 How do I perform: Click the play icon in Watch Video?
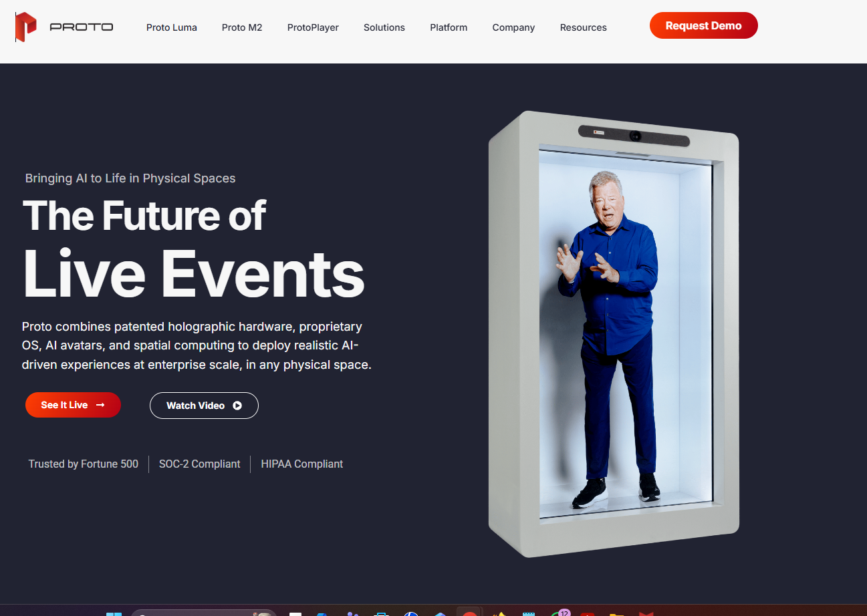[237, 406]
